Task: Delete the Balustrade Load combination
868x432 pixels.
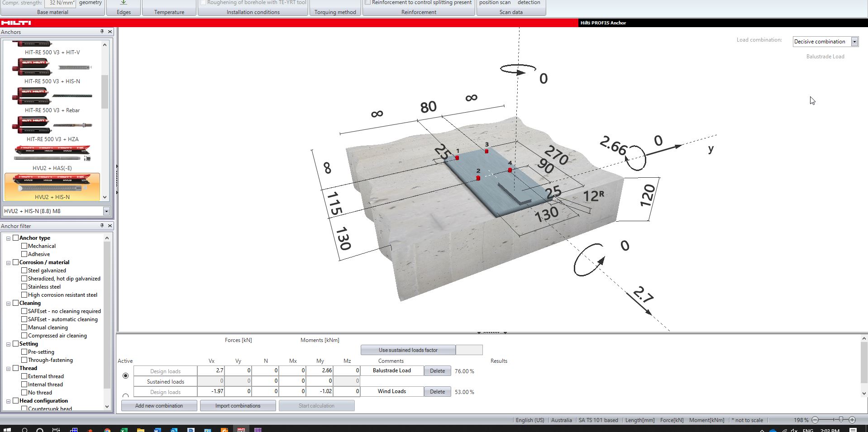Action: [x=437, y=371]
